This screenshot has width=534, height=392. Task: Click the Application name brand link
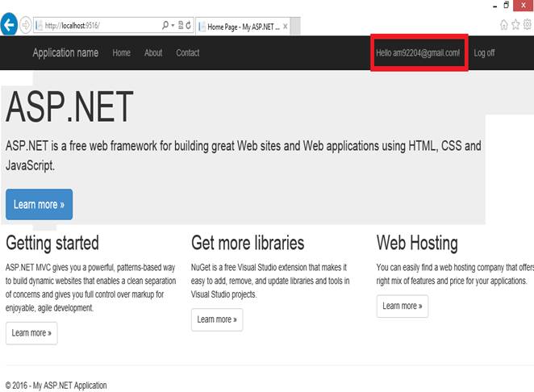(x=65, y=52)
